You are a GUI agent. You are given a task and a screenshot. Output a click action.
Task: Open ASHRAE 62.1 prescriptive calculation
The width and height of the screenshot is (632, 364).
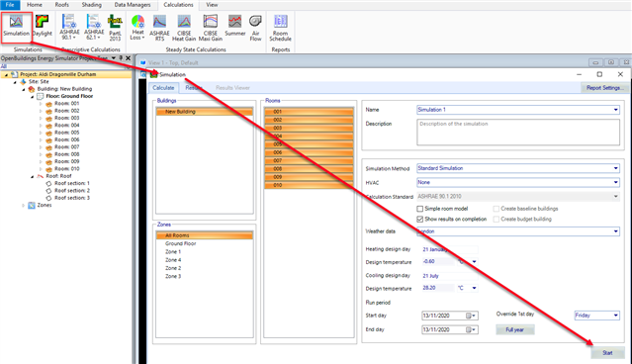tap(94, 27)
